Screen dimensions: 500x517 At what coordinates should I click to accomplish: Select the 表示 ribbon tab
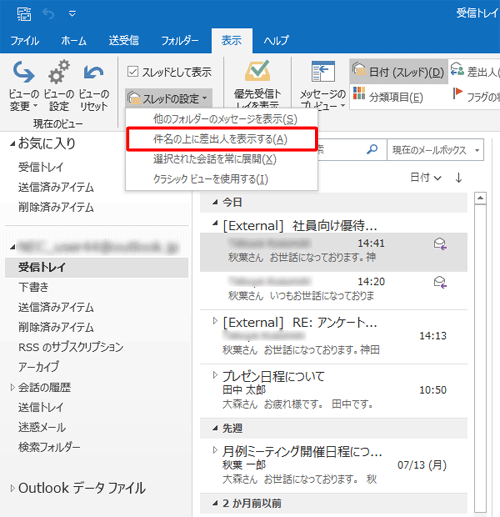[232, 41]
